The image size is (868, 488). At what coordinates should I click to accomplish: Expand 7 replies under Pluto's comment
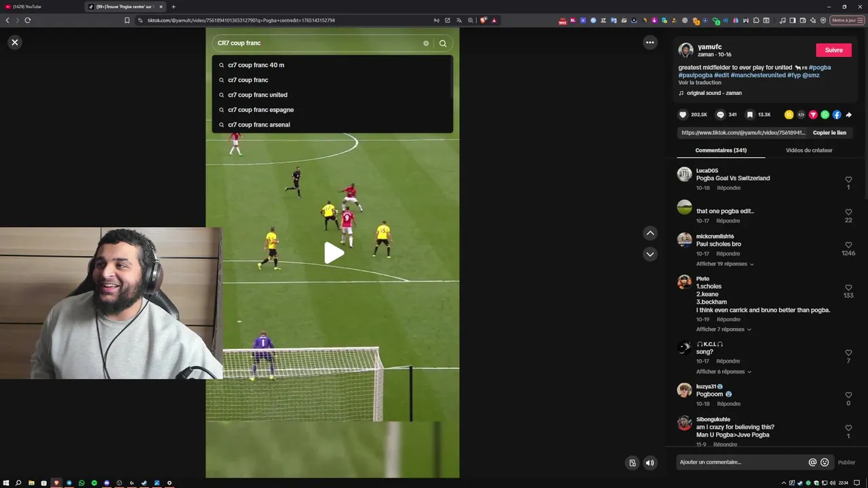click(x=724, y=329)
